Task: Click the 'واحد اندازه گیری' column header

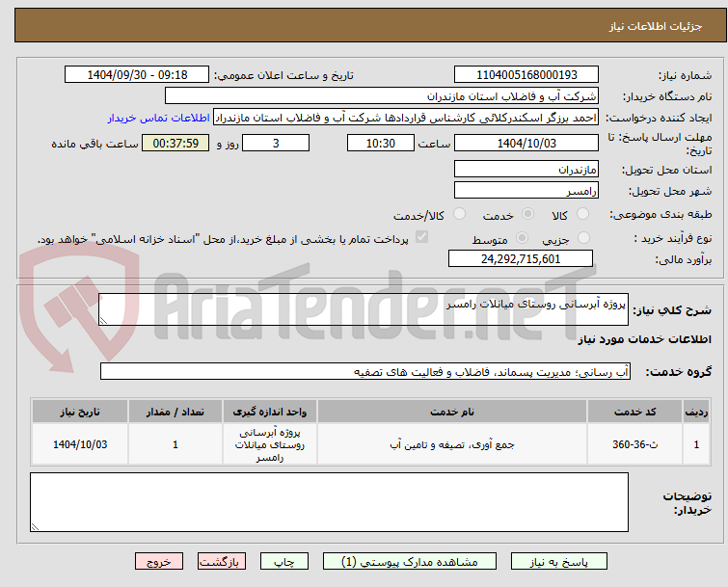Action: coord(270,412)
